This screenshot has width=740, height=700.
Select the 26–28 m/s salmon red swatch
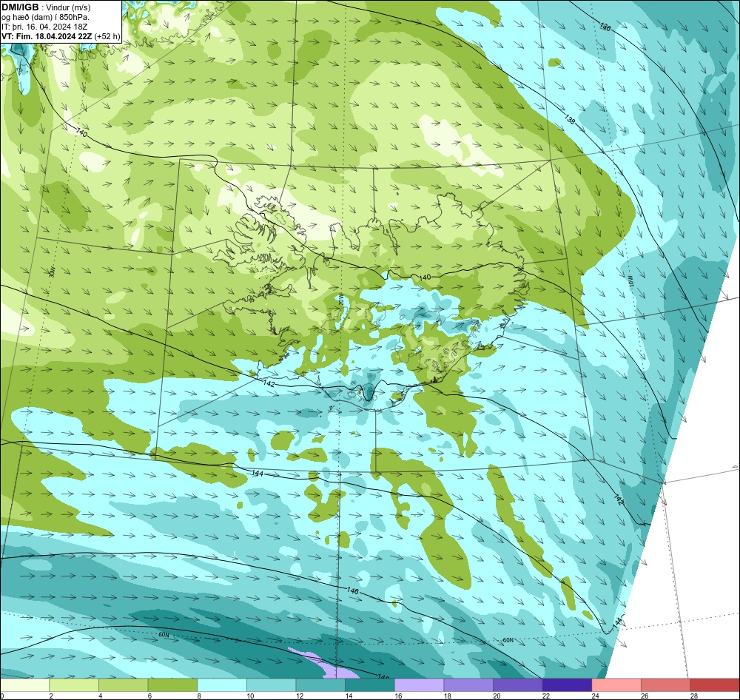coord(665,685)
